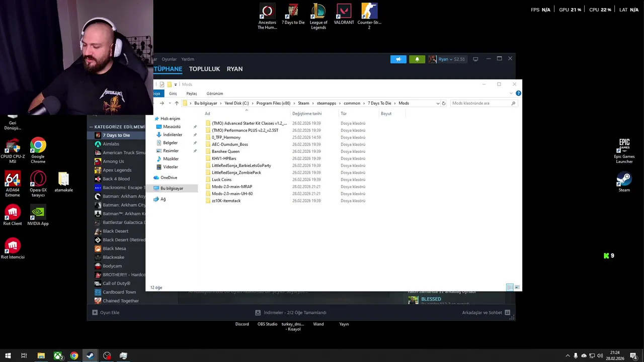Select the zz10K-itemstack folder
The image size is (644, 362).
point(226,201)
